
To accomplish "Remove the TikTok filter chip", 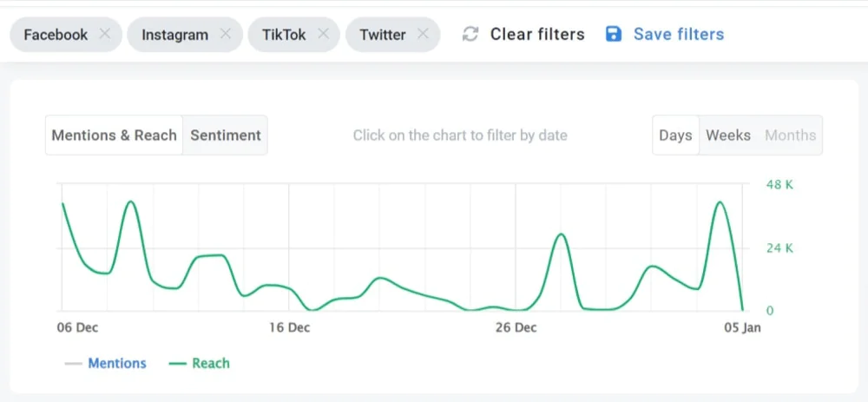I will tap(323, 35).
